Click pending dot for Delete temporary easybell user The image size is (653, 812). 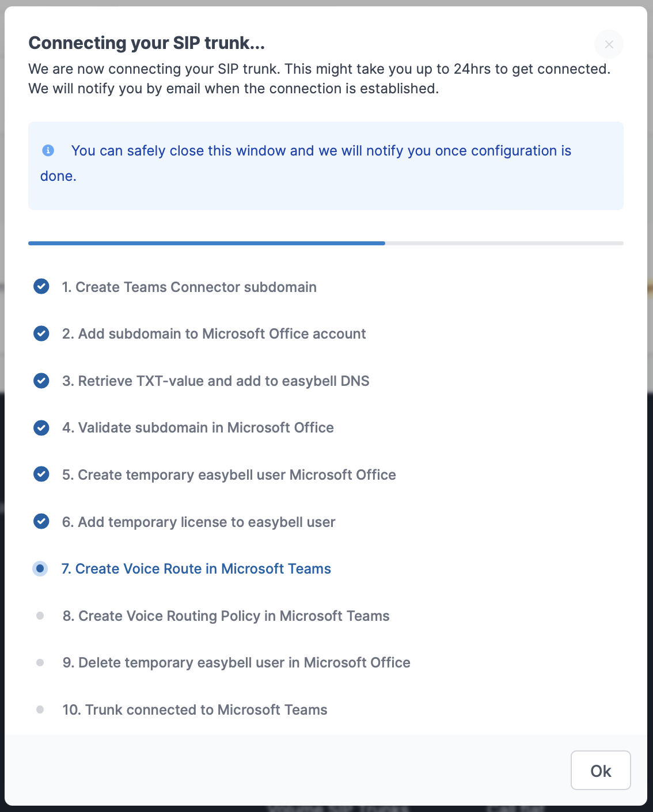40,663
